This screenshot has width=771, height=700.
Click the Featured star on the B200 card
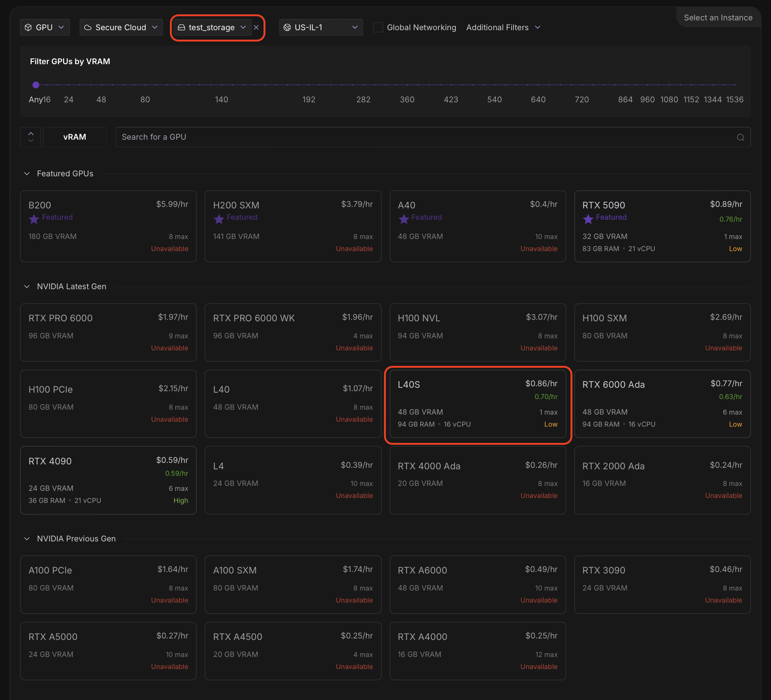pos(34,219)
